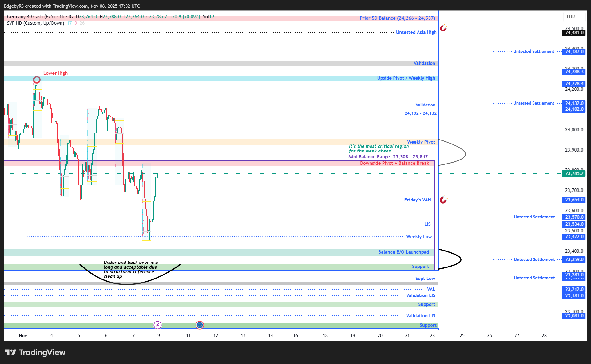Click date 11 on the time axis
Screen dimensions: 591x364
[188, 336]
